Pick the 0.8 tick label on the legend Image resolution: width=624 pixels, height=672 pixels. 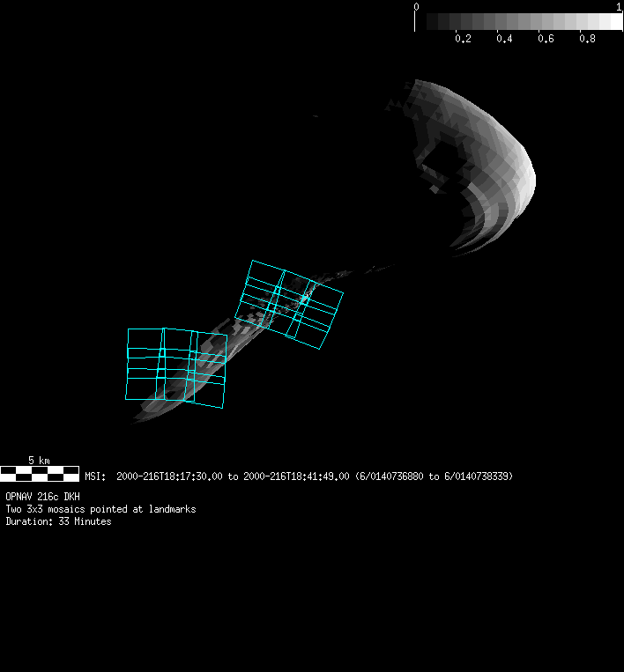coord(588,40)
